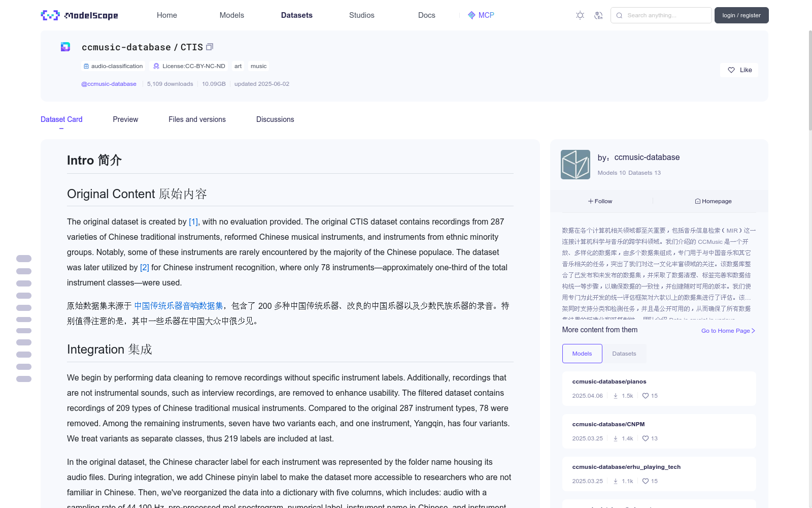Click the download icon on erhu_playing_tech card

point(616,481)
